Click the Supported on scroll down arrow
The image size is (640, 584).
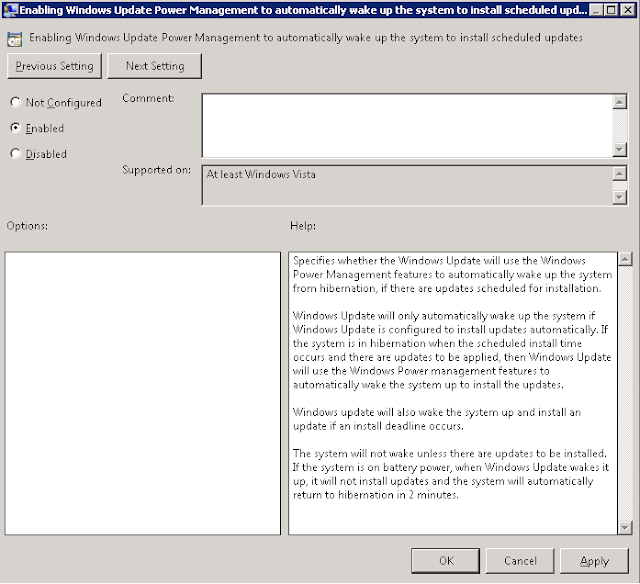pos(620,198)
